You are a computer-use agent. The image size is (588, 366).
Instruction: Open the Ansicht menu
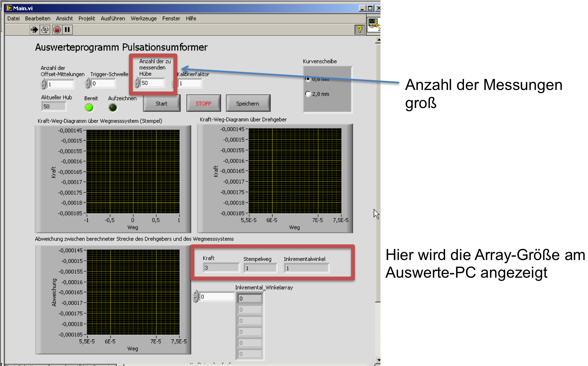click(65, 18)
